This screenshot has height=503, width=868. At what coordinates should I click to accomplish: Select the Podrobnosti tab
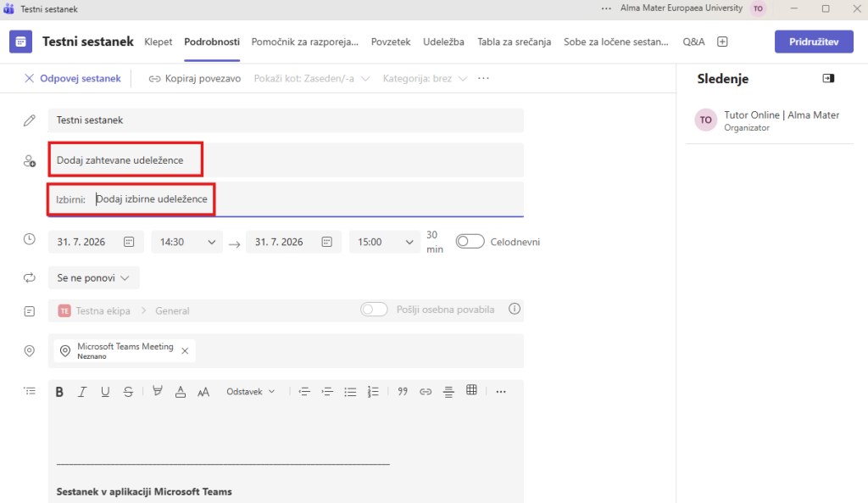coord(212,42)
